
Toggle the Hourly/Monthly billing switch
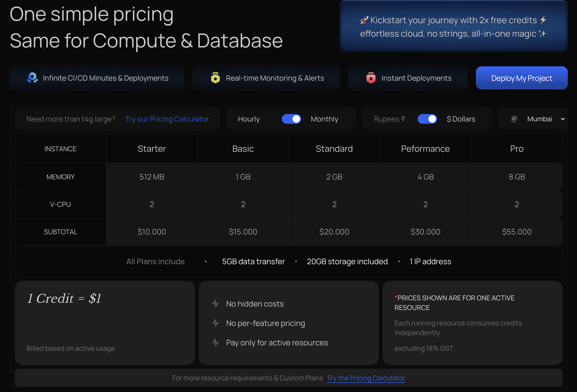tap(291, 119)
